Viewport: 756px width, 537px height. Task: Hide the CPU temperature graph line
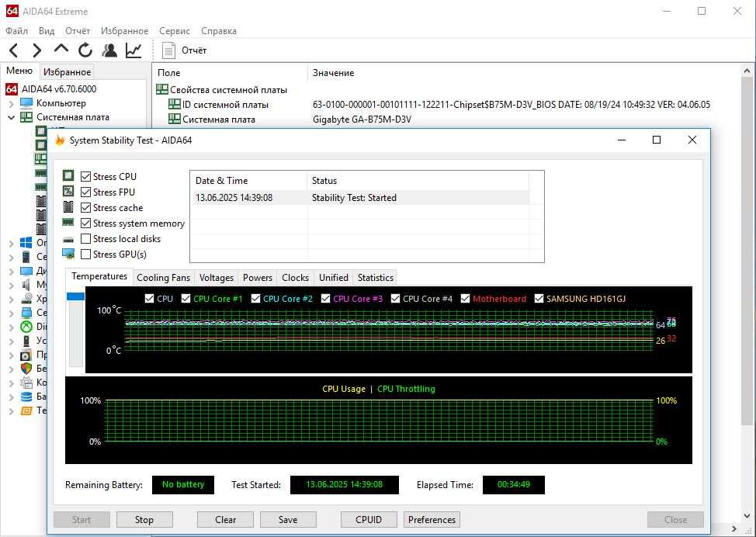pos(150,299)
